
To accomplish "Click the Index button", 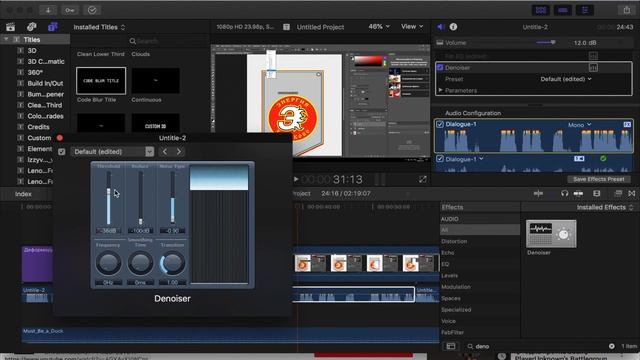I will coord(23,194).
